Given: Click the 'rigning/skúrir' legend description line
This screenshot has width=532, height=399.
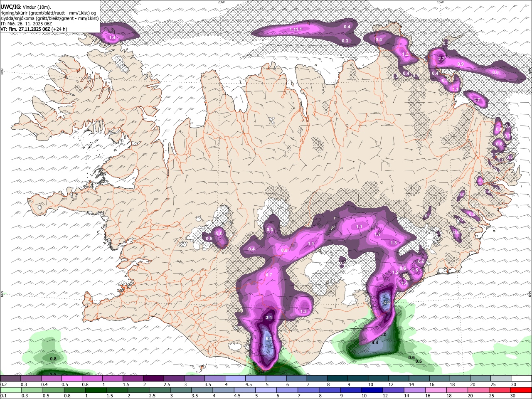Looking at the screenshot, I should [x=49, y=13].
